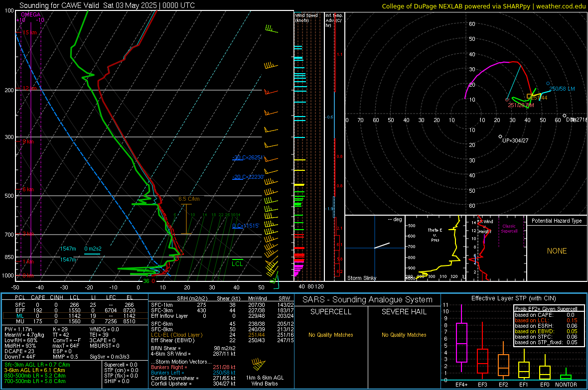
Task: Click the magenta EF4+ box in the STP chart
Action: coord(461,342)
